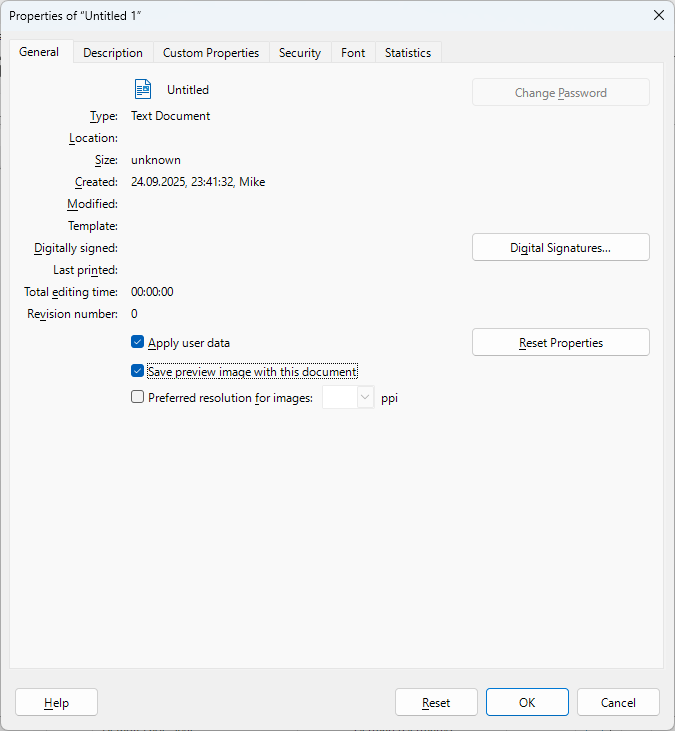Close the Properties dialog with the X
The image size is (675, 731).
click(x=658, y=15)
